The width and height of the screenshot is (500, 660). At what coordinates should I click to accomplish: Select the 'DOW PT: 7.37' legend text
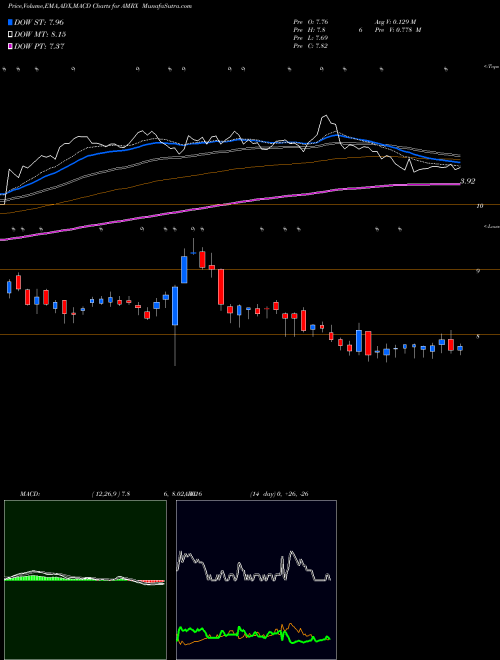pos(39,46)
